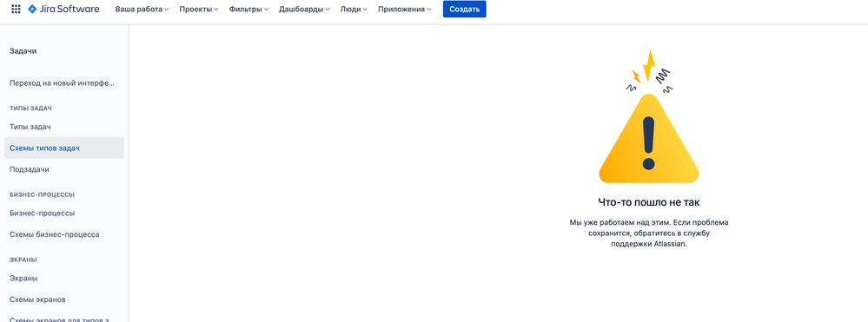Select Экраны sidebar item
868x322 pixels.
[x=63, y=279]
